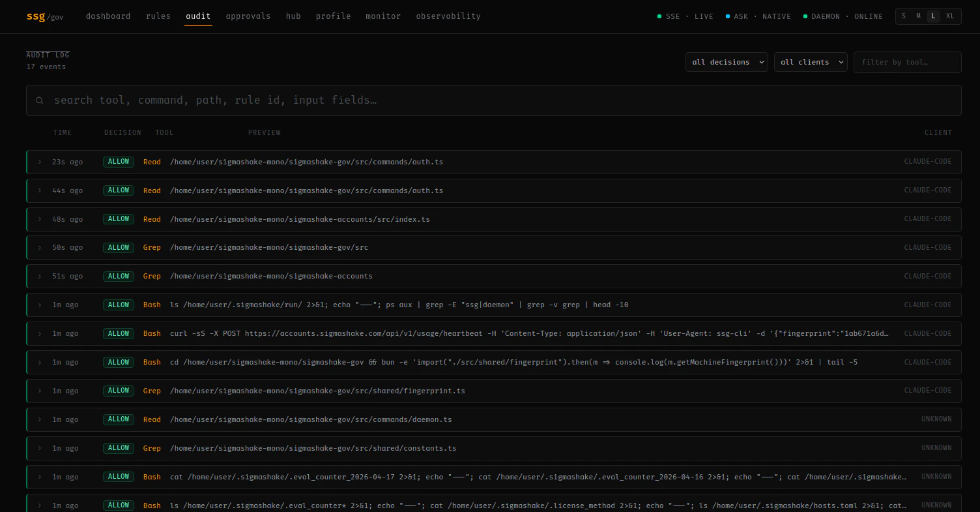This screenshot has height=512, width=980.
Task: Select size S in the size switcher
Action: 904,16
